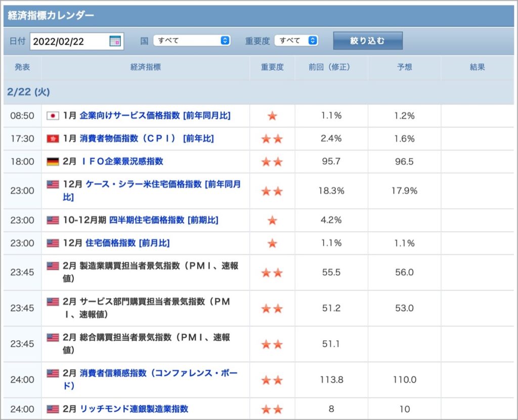Viewport: 518px width, 420px height.
Task: Click the importance stars for 消費者信頼感指数
Action: point(272,380)
